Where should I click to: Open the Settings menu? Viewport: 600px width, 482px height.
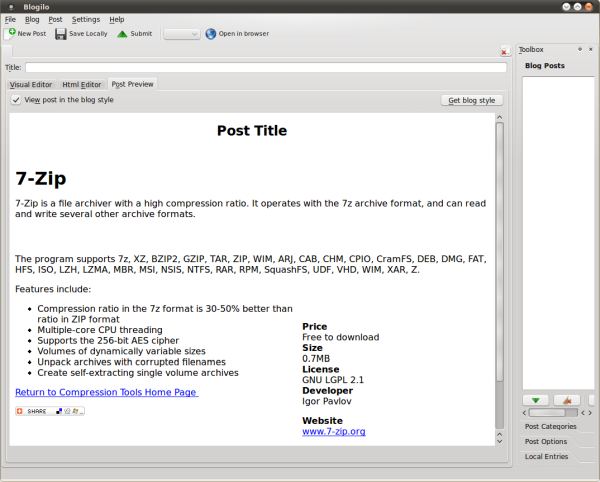coord(86,20)
